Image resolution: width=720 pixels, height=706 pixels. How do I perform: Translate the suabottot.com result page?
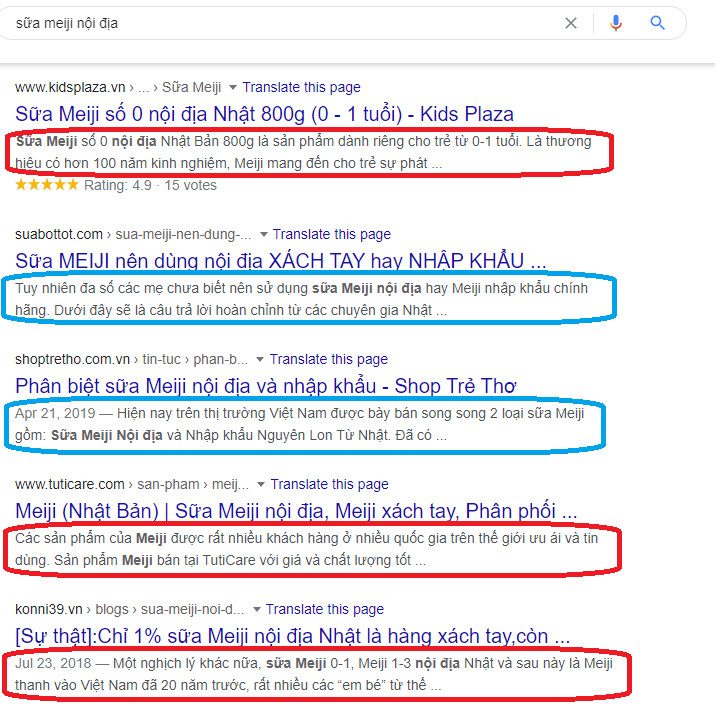[x=332, y=234]
